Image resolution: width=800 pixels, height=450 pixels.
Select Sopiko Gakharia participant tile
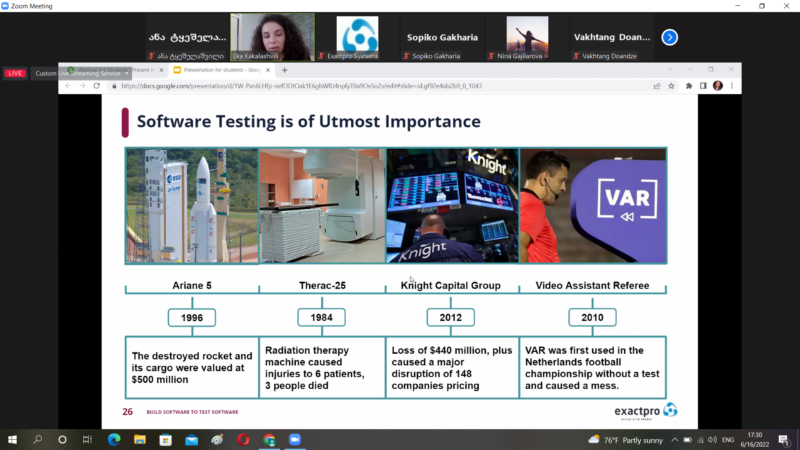442,37
